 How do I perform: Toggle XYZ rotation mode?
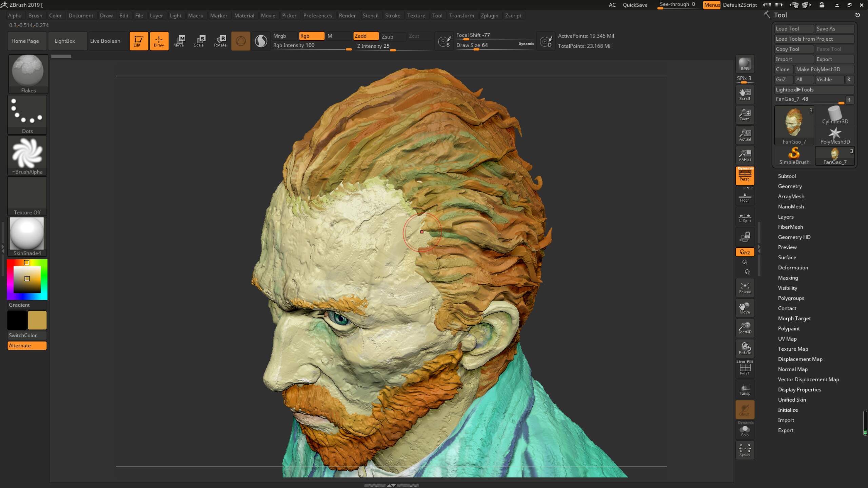(745, 252)
